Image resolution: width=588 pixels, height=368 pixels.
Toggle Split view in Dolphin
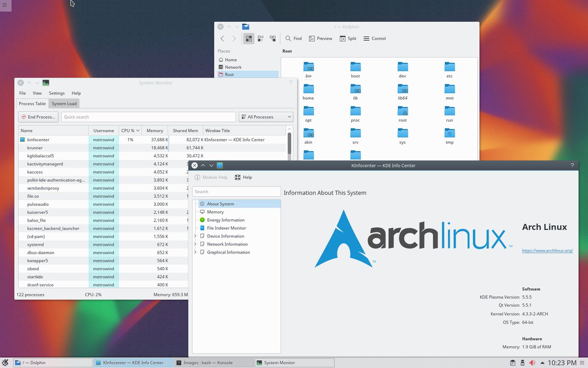(x=348, y=38)
